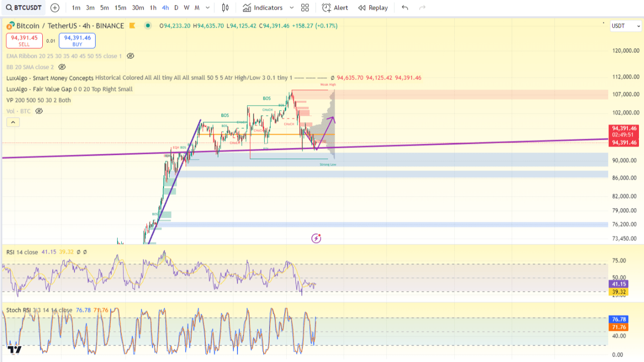644x362 pixels.
Task: Expand the extra timeframes chevron
Action: pyautogui.click(x=207, y=8)
